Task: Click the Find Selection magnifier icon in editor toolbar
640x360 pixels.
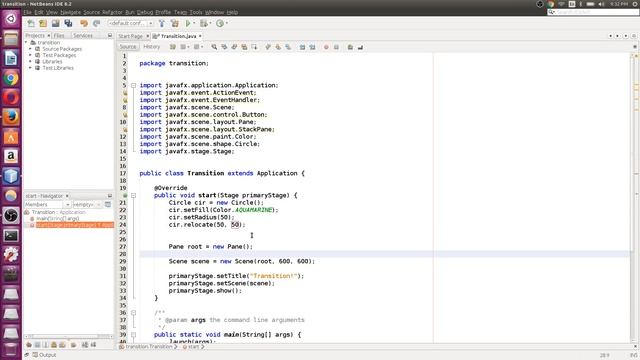Action: pyautogui.click(x=214, y=47)
